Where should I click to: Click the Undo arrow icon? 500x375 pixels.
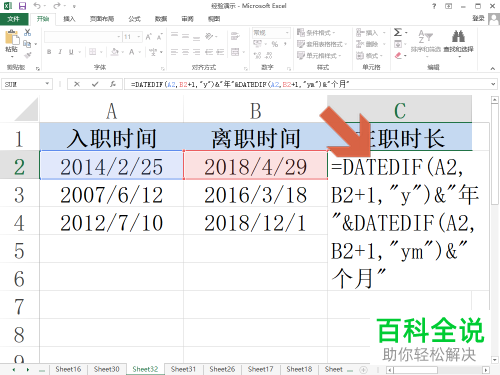37,6
